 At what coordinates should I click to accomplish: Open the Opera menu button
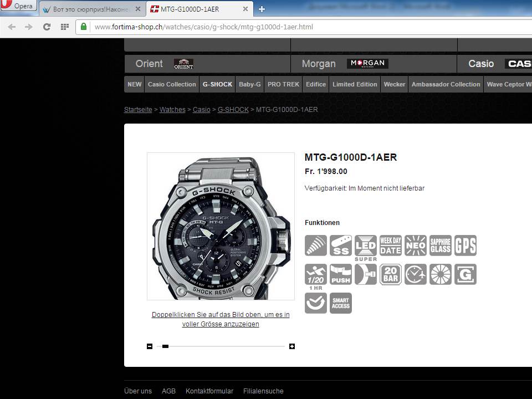click(x=18, y=7)
